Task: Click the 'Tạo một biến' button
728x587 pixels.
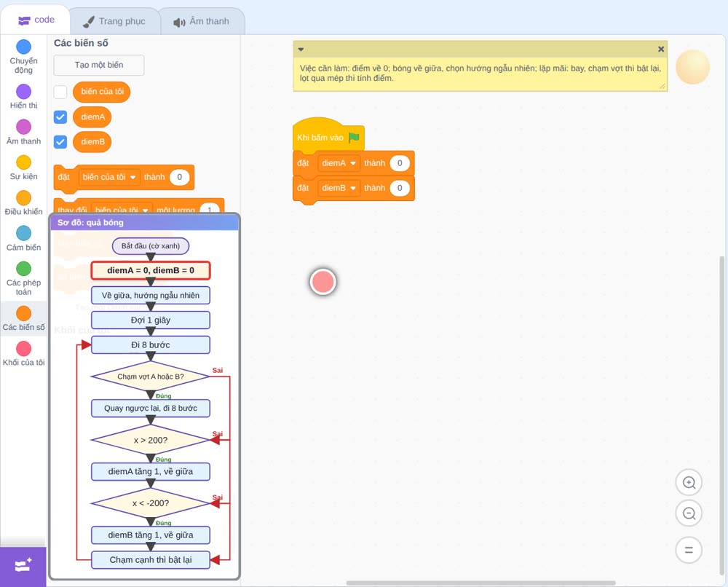Action: click(99, 65)
